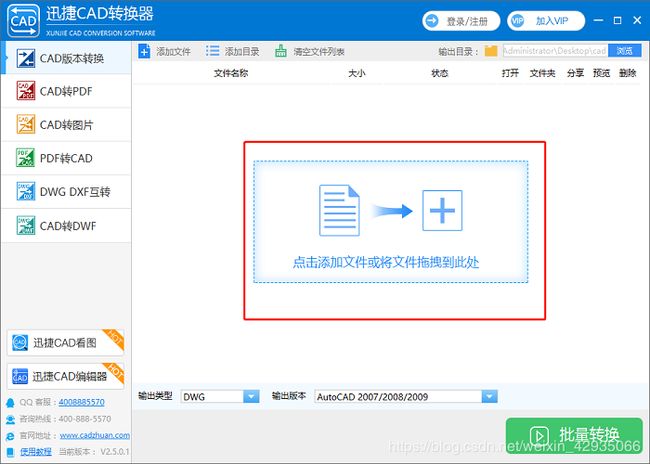Screen dimensions: 650x464
Task: Click the DWG DXF互转 blue icon
Action: (x=26, y=192)
